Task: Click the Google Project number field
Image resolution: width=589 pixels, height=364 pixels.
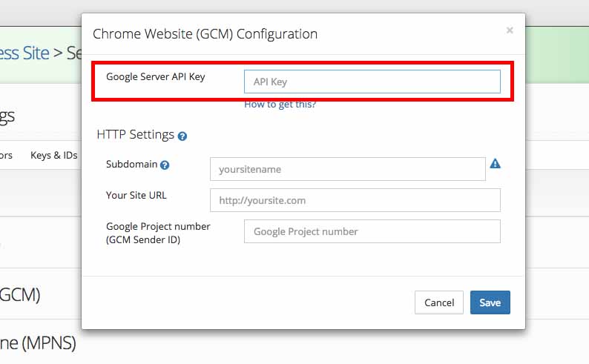Action: [x=372, y=231]
